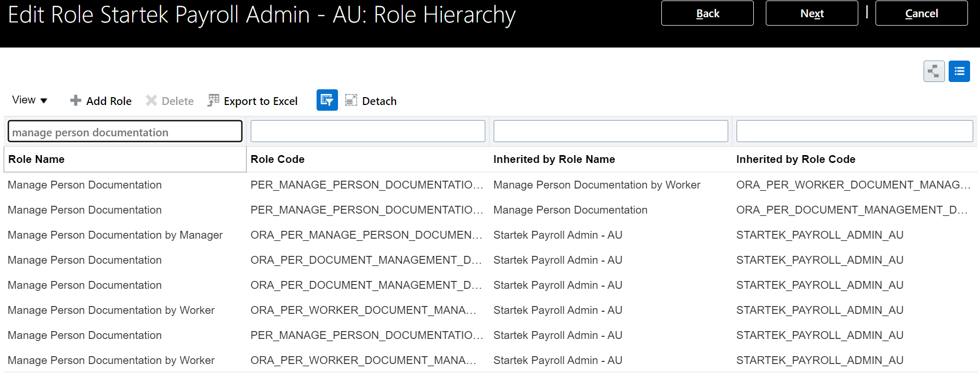Focus the Role Name filter field
The image size is (980, 376).
(x=125, y=132)
